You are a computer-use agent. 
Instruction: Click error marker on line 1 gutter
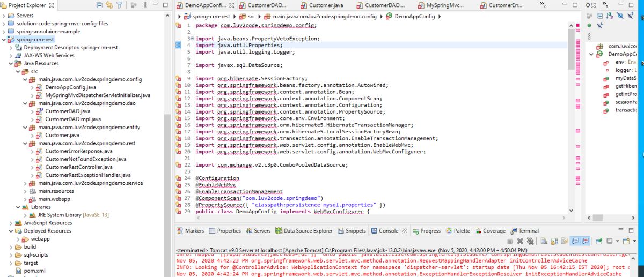tap(178, 26)
